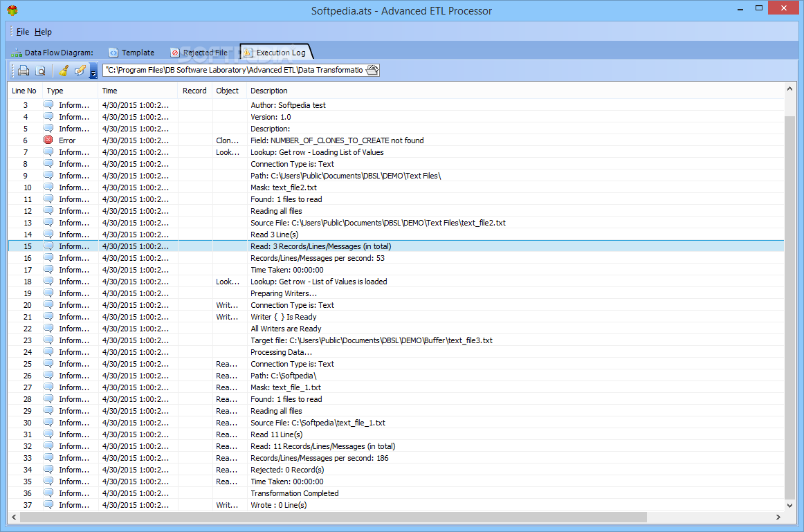This screenshot has width=804, height=532.
Task: Click in the log file path field
Action: pos(234,70)
